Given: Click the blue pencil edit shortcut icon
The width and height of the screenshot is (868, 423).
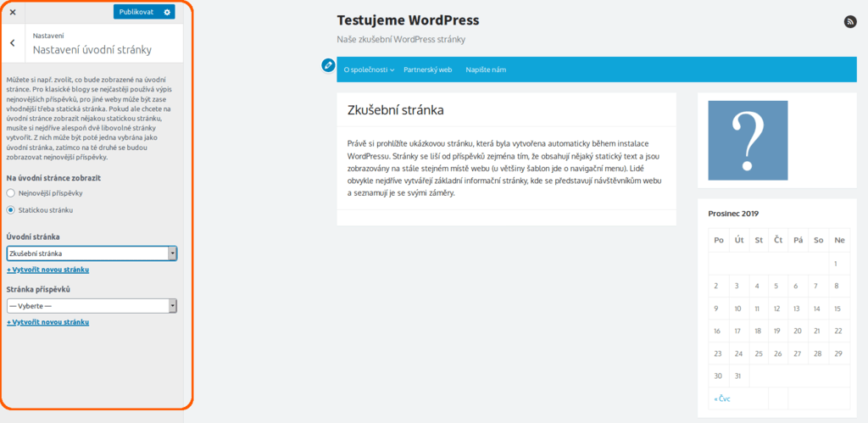Looking at the screenshot, I should pyautogui.click(x=328, y=65).
